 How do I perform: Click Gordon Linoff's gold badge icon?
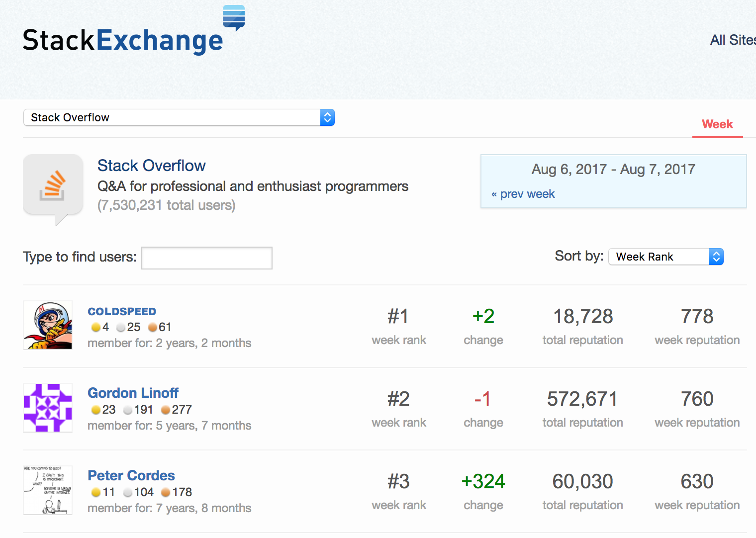pos(96,410)
